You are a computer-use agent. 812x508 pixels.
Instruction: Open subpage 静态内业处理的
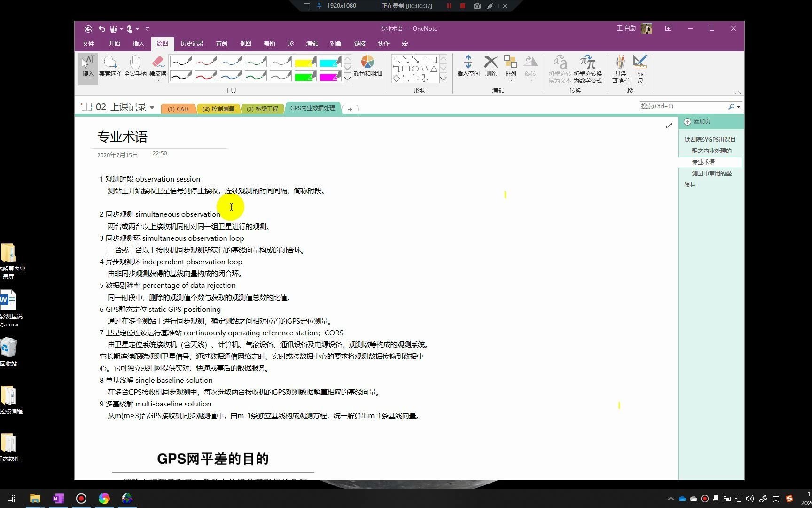point(711,151)
